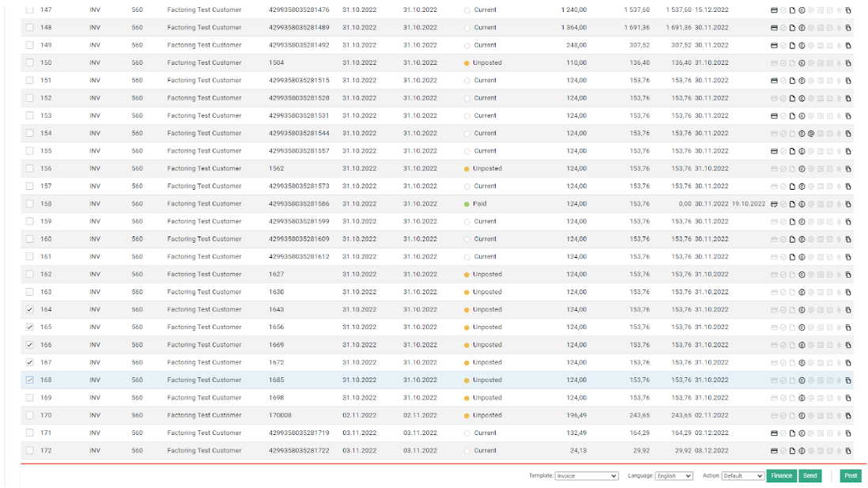Hit the Post button

click(x=851, y=476)
